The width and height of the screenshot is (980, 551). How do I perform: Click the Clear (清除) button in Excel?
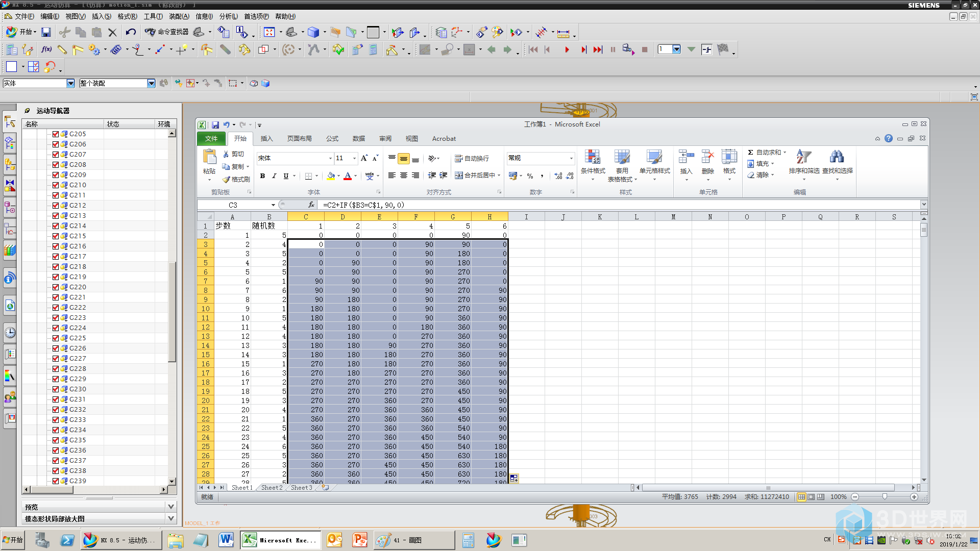pos(758,175)
